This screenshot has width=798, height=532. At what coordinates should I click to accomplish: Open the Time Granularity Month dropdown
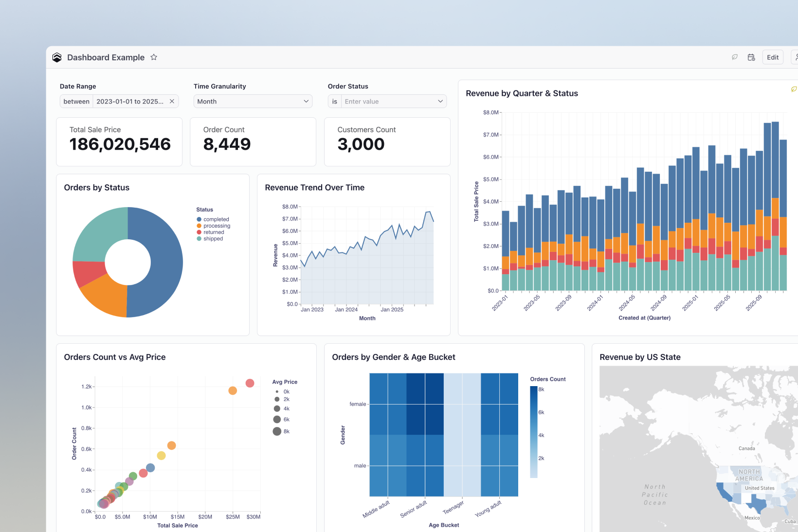(253, 101)
